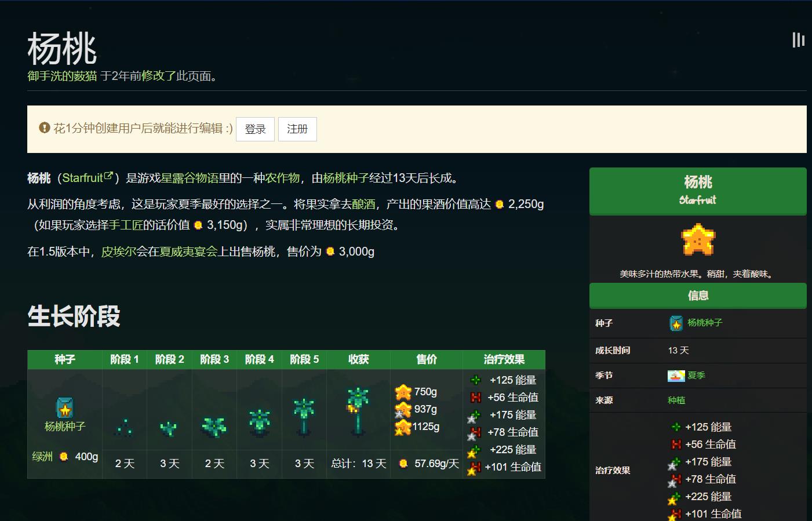Click the 阶段 1 column header
The height and width of the screenshot is (521, 812).
[x=125, y=359]
